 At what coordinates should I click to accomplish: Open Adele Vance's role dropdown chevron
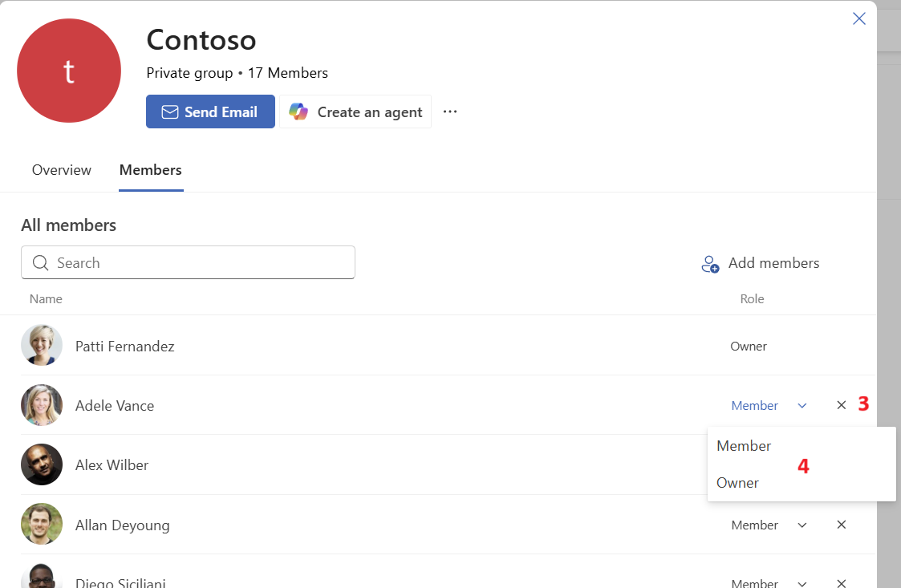click(x=802, y=406)
